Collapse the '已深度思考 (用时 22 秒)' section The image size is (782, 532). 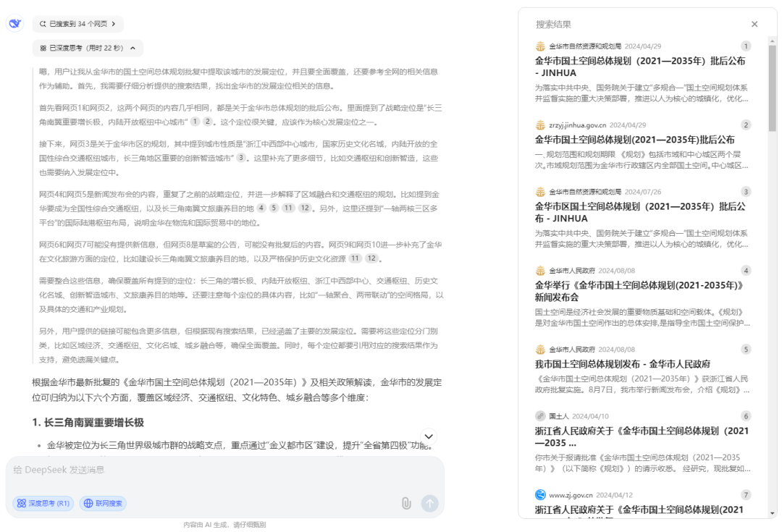coord(88,48)
